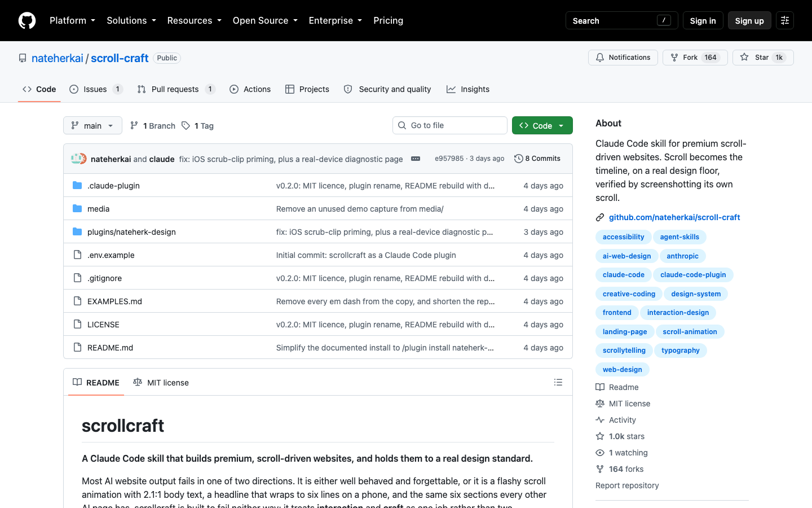Open the .env.example file

coord(111,255)
